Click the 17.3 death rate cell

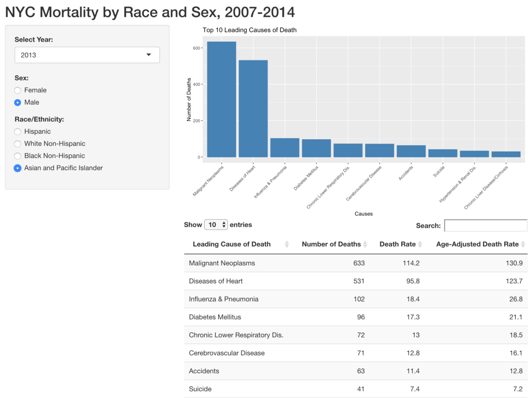413,317
